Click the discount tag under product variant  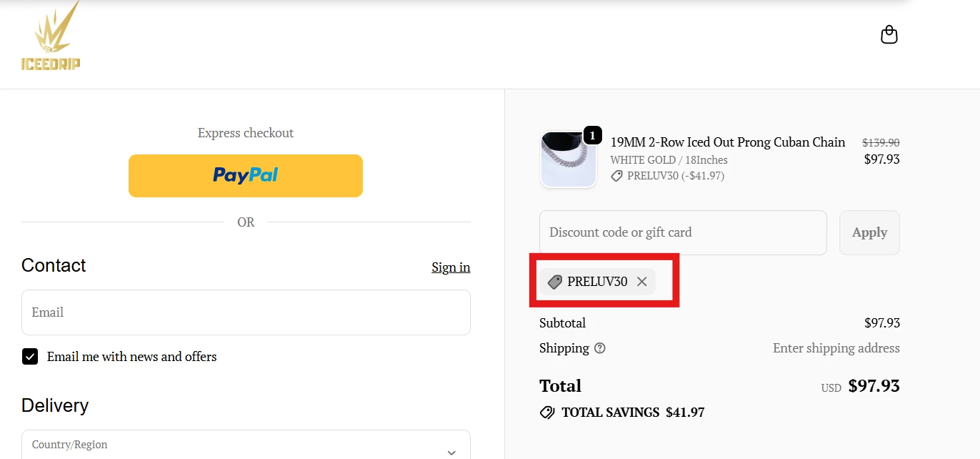pyautogui.click(x=616, y=176)
